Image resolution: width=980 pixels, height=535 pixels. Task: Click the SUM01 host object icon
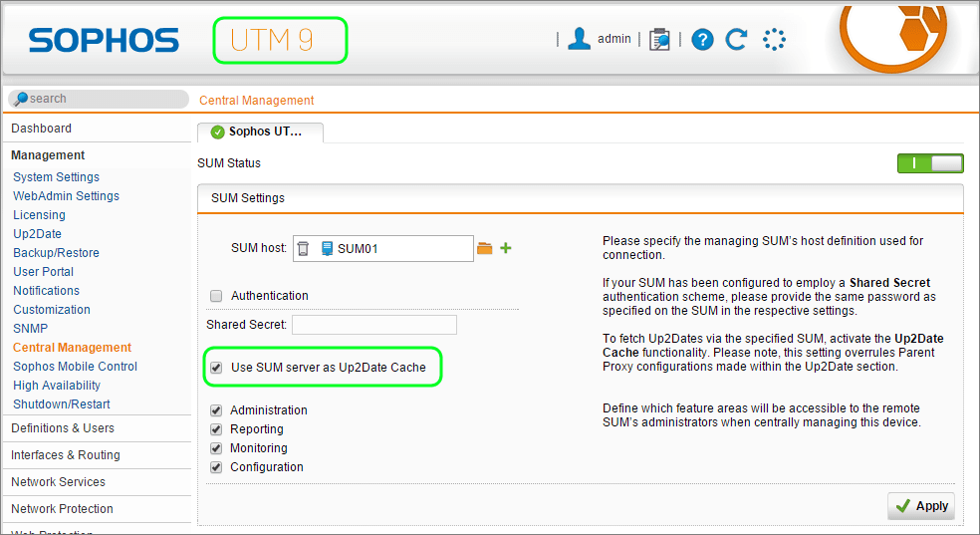[327, 249]
